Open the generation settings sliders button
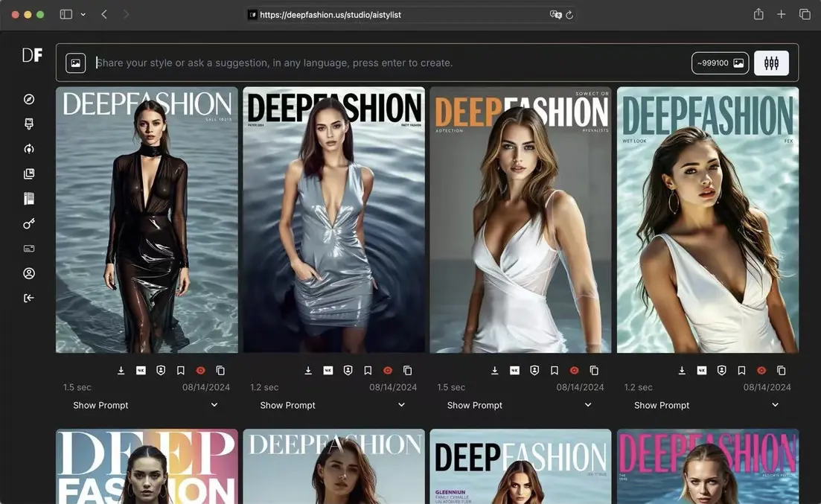Screen dimensions: 821x504 771,63
